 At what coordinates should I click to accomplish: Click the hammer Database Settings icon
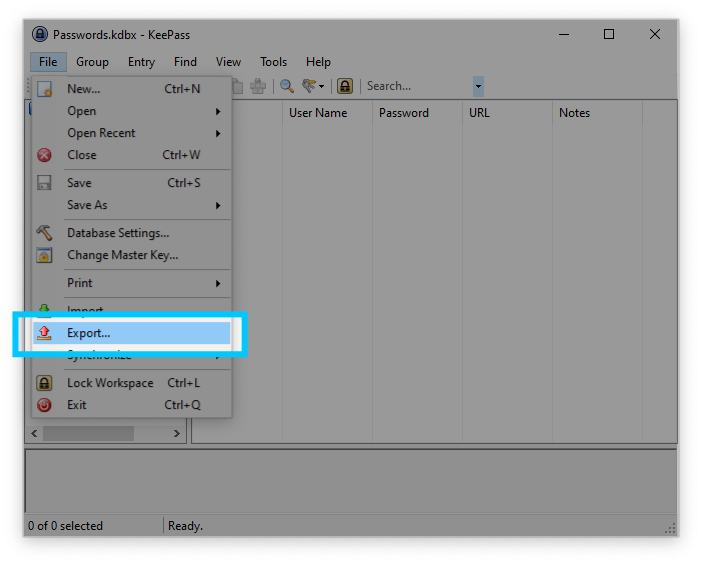[x=44, y=233]
